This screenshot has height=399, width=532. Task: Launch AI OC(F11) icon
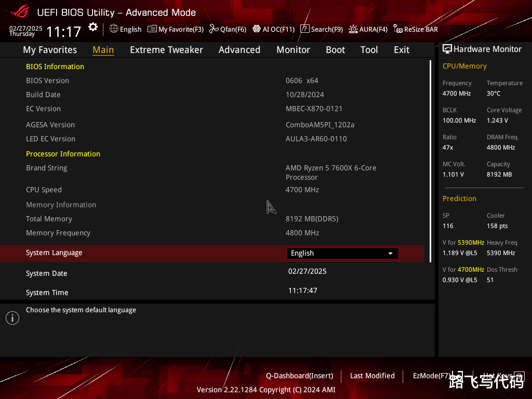pyautogui.click(x=257, y=29)
